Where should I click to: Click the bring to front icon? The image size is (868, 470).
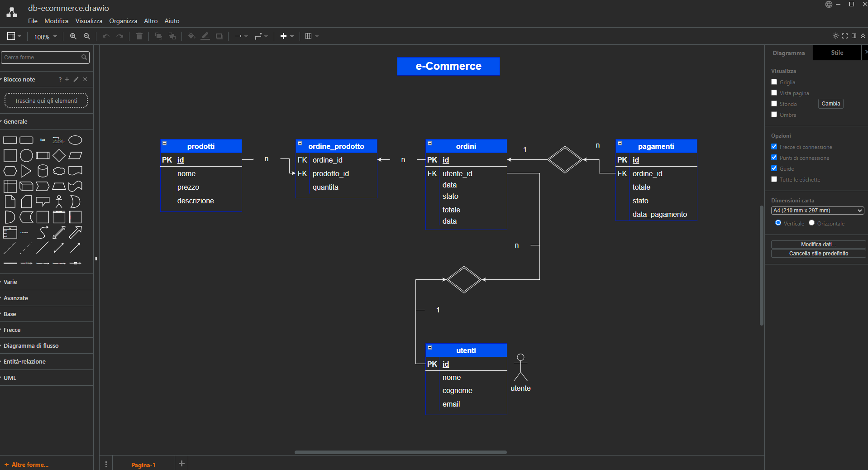click(x=158, y=36)
